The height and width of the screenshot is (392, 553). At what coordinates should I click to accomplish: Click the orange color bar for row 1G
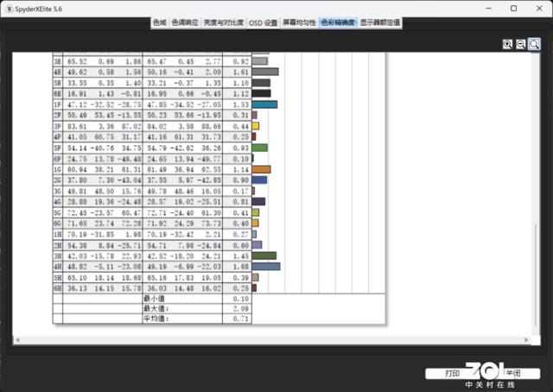point(261,169)
